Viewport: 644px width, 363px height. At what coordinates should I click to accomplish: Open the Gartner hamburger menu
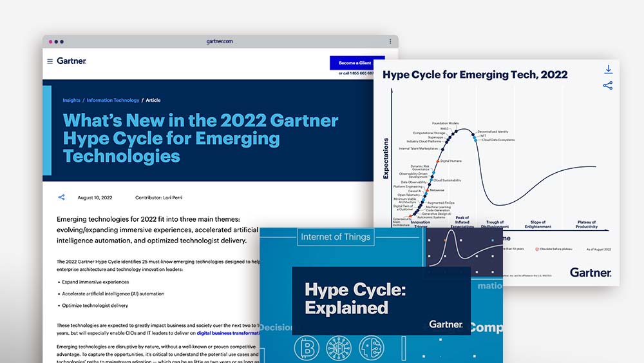pos(50,61)
